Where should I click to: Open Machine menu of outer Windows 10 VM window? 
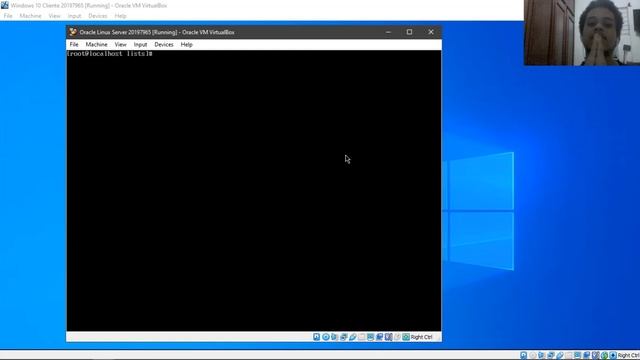coord(30,16)
